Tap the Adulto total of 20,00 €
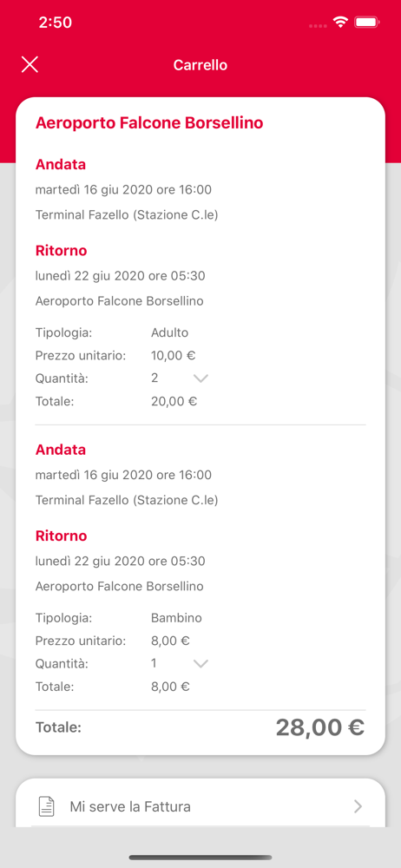Screen dimensions: 401x868 tap(174, 401)
